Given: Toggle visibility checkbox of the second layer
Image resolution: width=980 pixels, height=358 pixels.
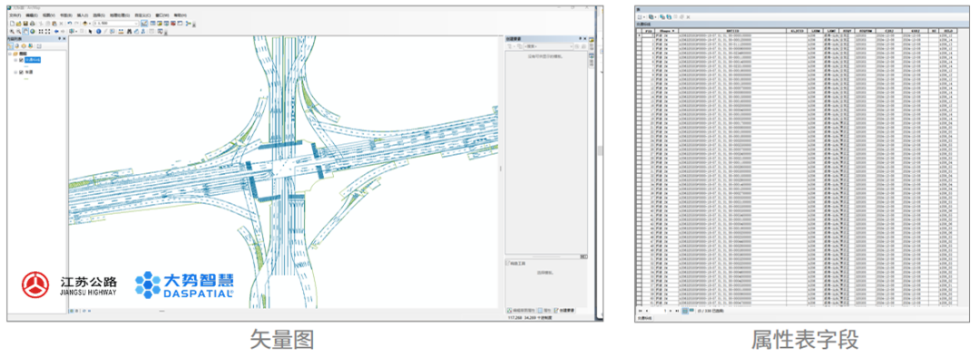Looking at the screenshot, I should pyautogui.click(x=21, y=72).
